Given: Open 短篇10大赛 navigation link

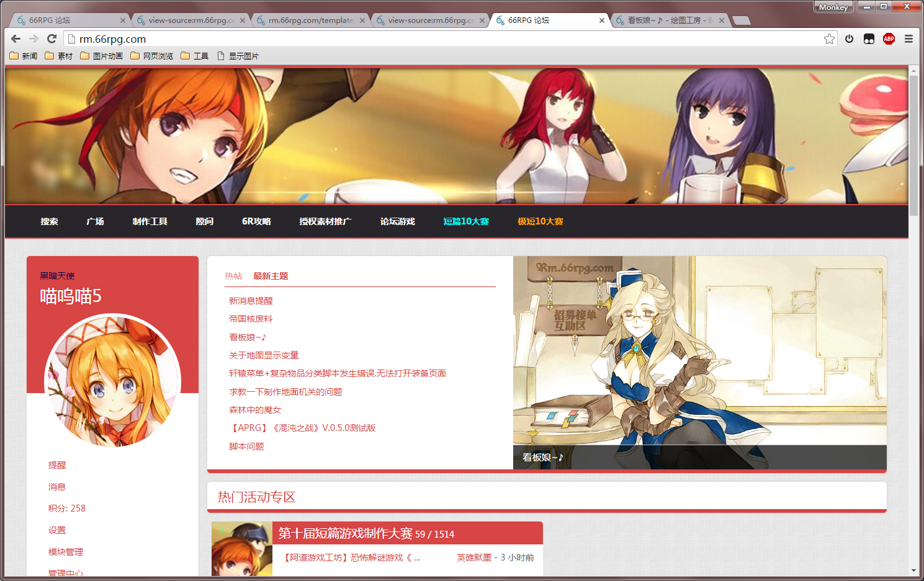Looking at the screenshot, I should pyautogui.click(x=466, y=221).
